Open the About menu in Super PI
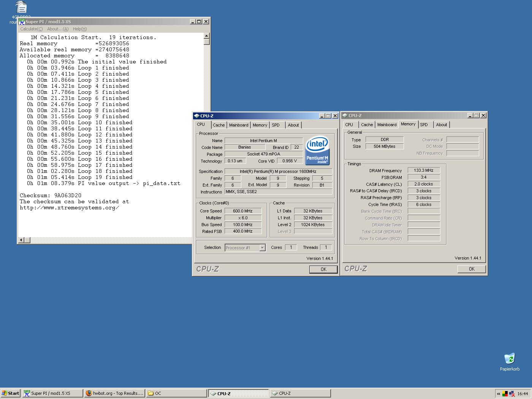Viewport: 532px width, 399px height. pos(58,29)
